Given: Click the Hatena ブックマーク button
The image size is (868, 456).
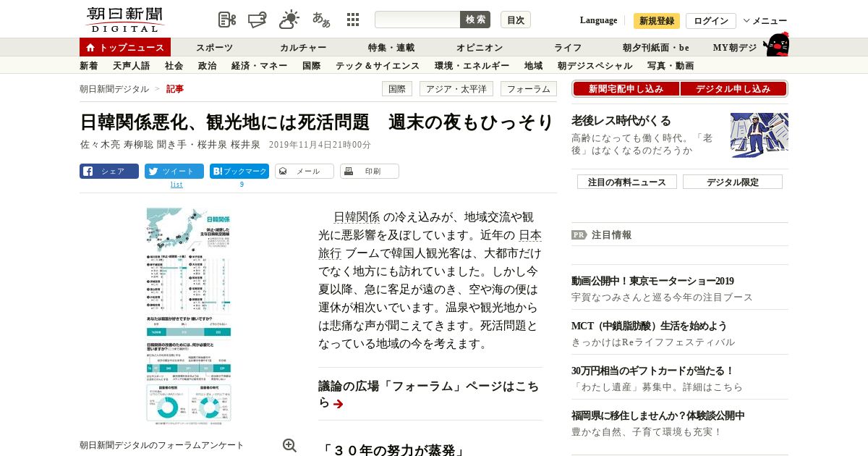Looking at the screenshot, I should [x=239, y=172].
